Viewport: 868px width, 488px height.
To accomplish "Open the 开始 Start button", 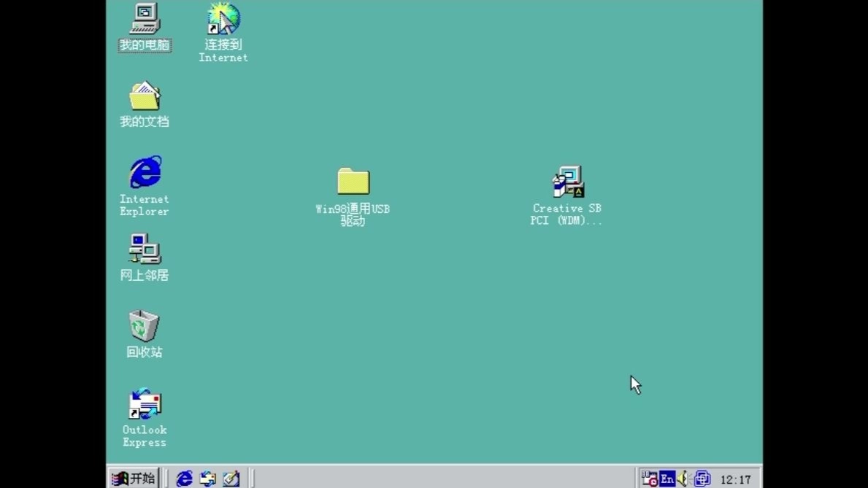I will pos(134,478).
